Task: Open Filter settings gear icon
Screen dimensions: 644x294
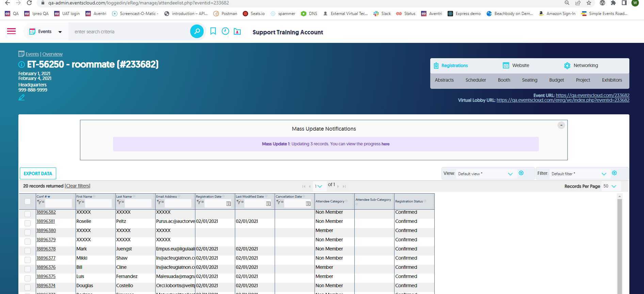Action: (x=614, y=173)
